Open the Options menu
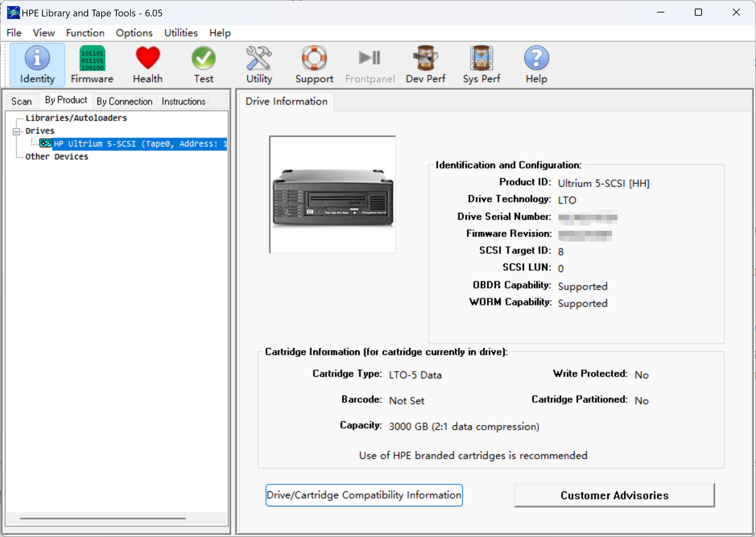Image resolution: width=756 pixels, height=537 pixels. [x=134, y=33]
